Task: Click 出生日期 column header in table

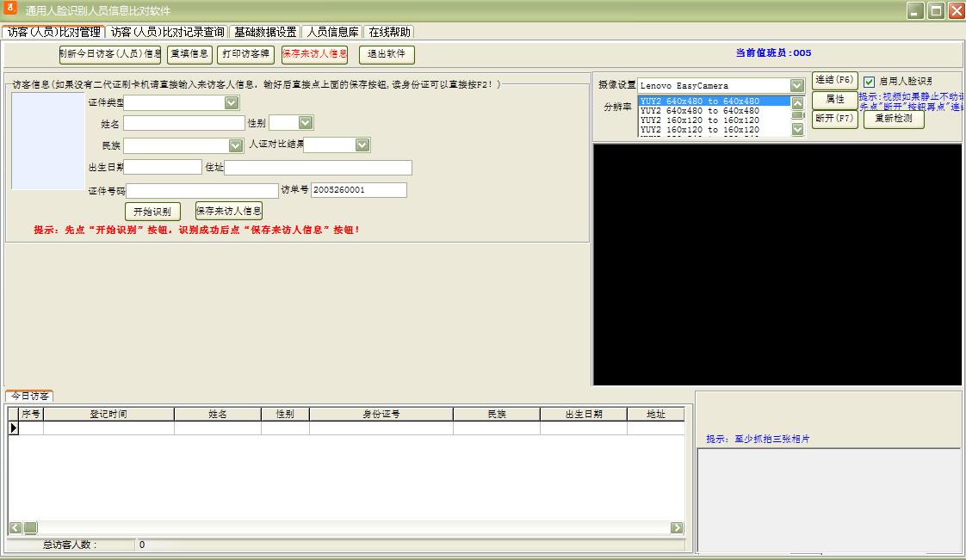Action: point(584,414)
